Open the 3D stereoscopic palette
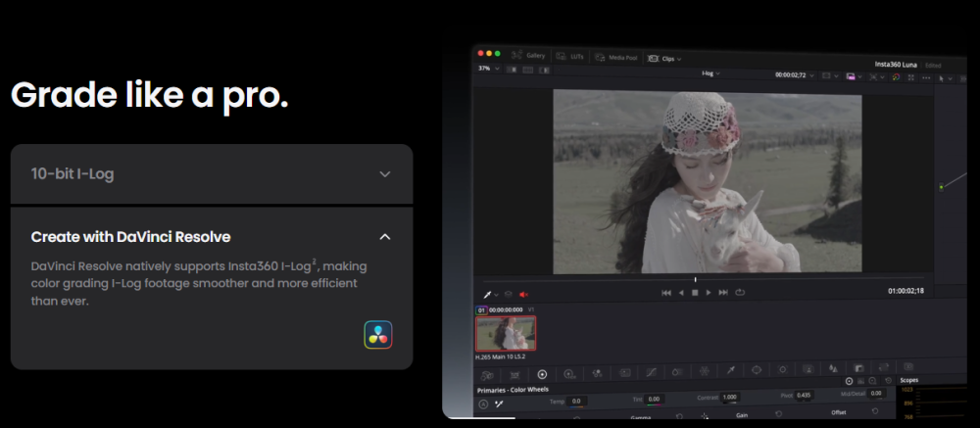 click(x=908, y=366)
